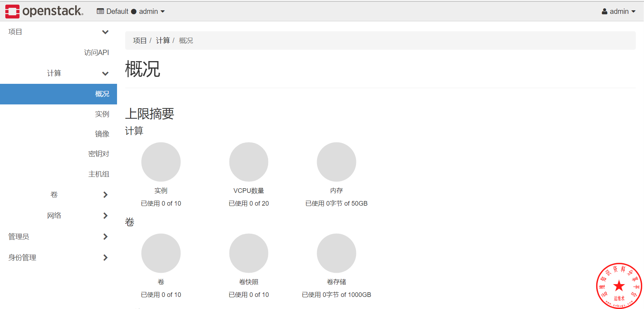
Task: Click the VCPU数量 usage pie chart
Action: (x=249, y=162)
